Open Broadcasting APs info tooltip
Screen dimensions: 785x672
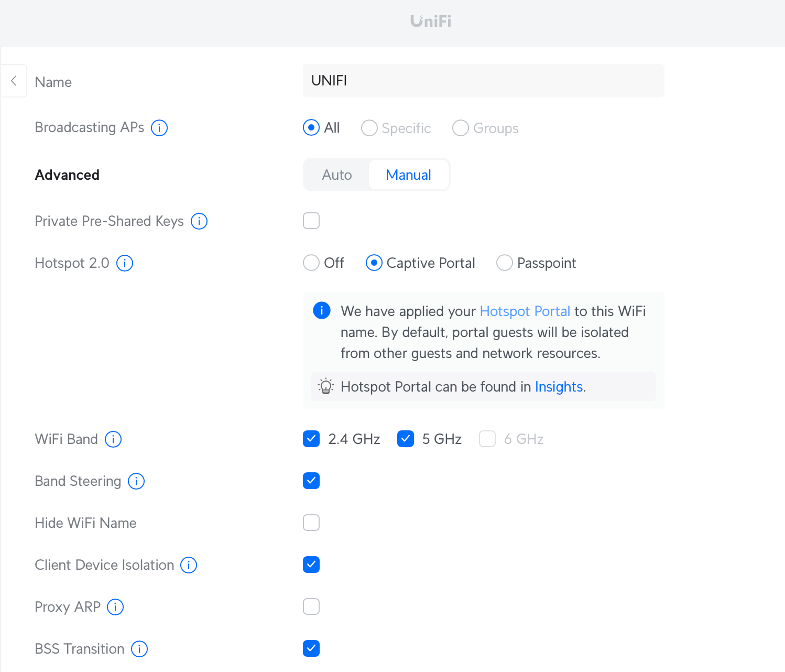coord(159,128)
